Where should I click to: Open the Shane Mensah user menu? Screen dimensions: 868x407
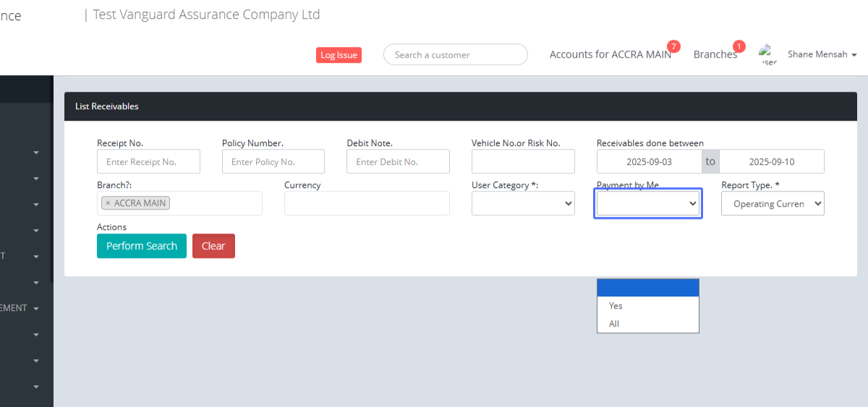point(822,54)
